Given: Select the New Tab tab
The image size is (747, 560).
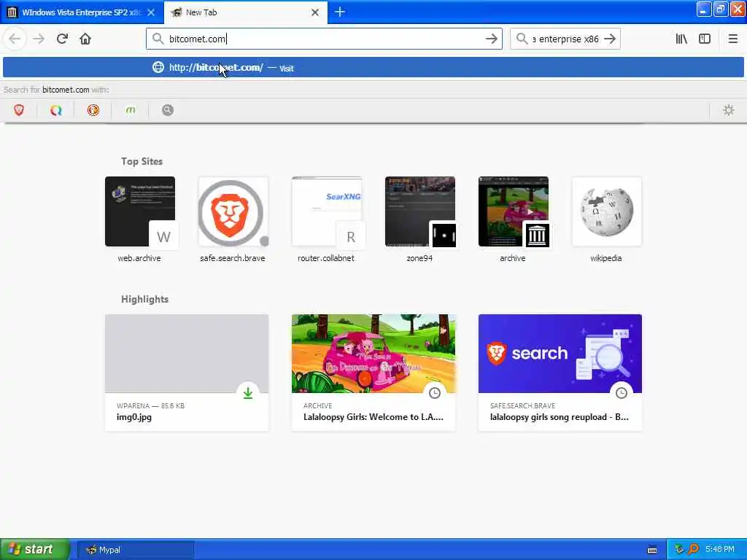Looking at the screenshot, I should pos(246,12).
